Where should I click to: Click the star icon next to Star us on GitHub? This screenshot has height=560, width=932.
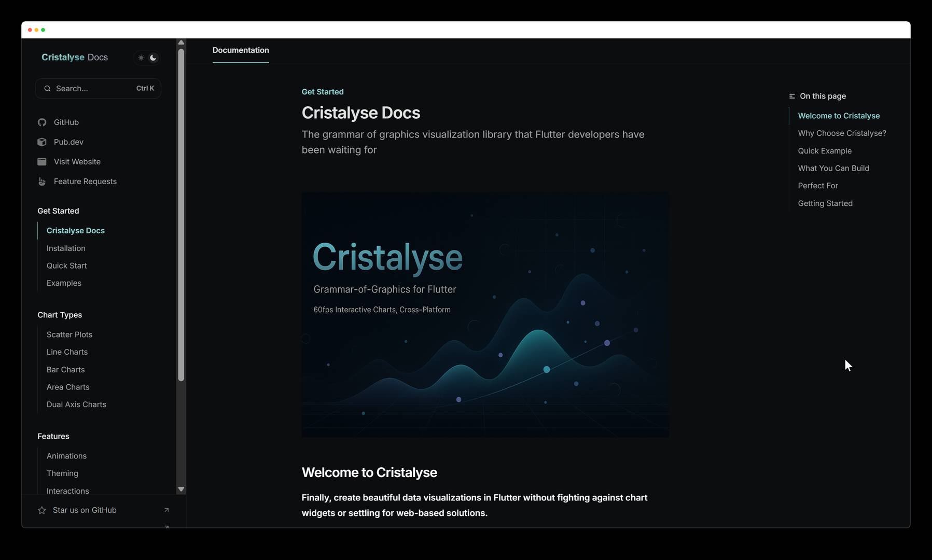point(41,510)
